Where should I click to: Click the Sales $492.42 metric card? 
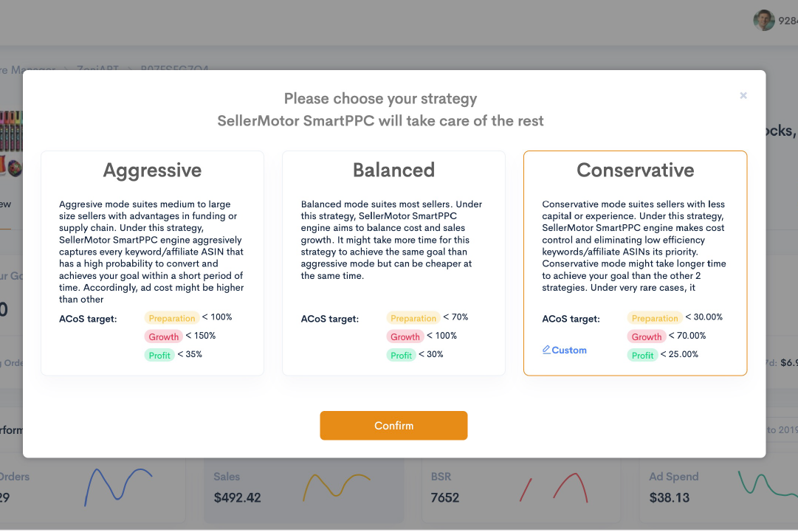pyautogui.click(x=304, y=490)
